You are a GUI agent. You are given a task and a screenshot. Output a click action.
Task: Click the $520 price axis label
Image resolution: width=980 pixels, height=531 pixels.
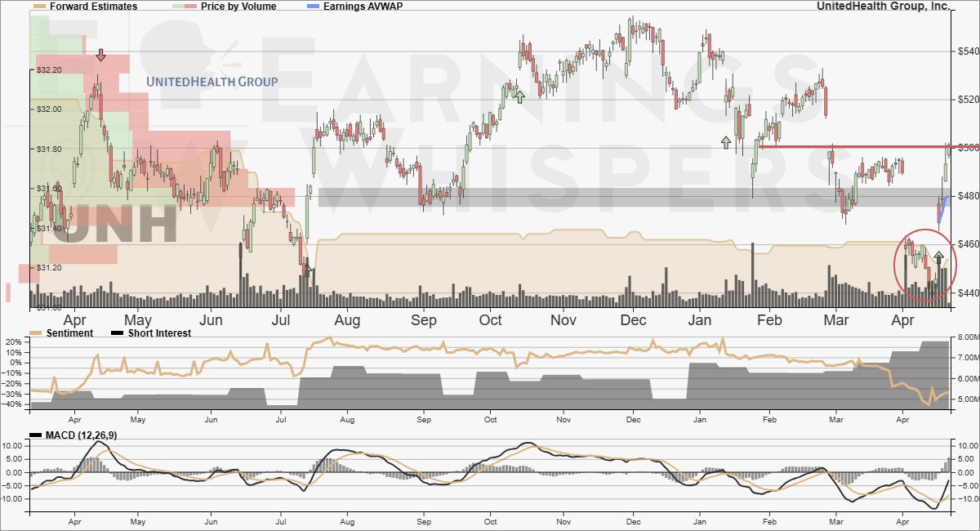(x=967, y=100)
